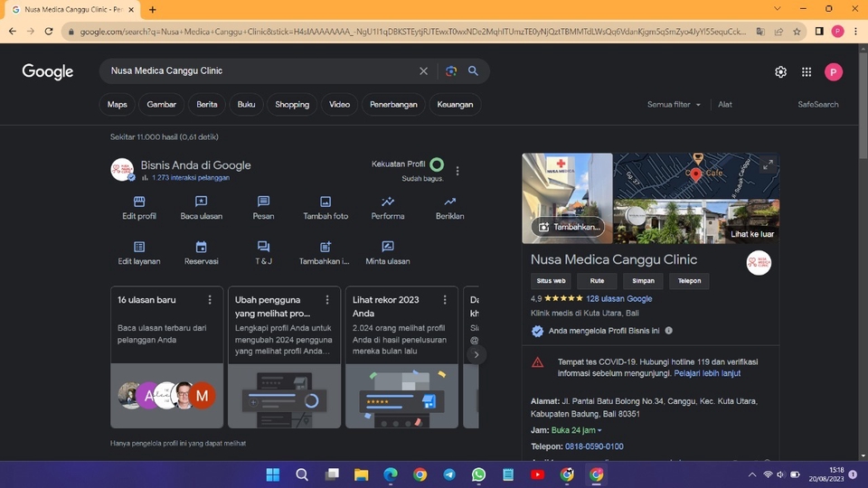Open WhatsApp from the taskbar
The width and height of the screenshot is (868, 488).
478,474
